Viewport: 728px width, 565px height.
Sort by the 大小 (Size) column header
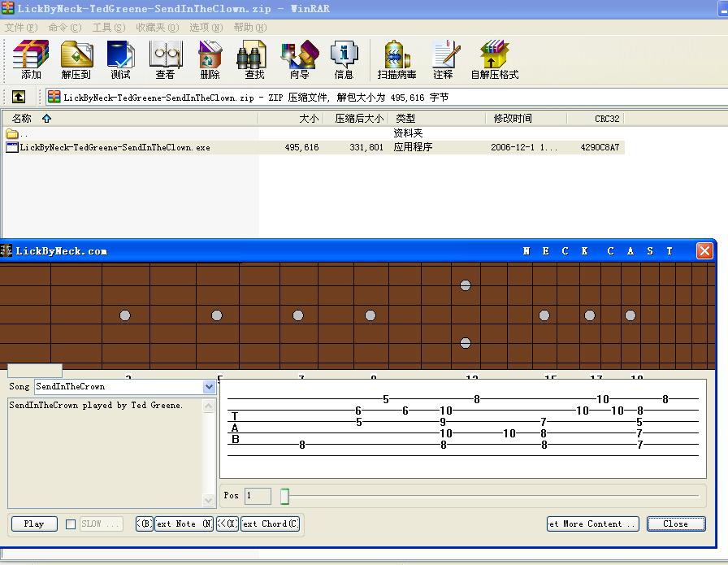pos(291,119)
